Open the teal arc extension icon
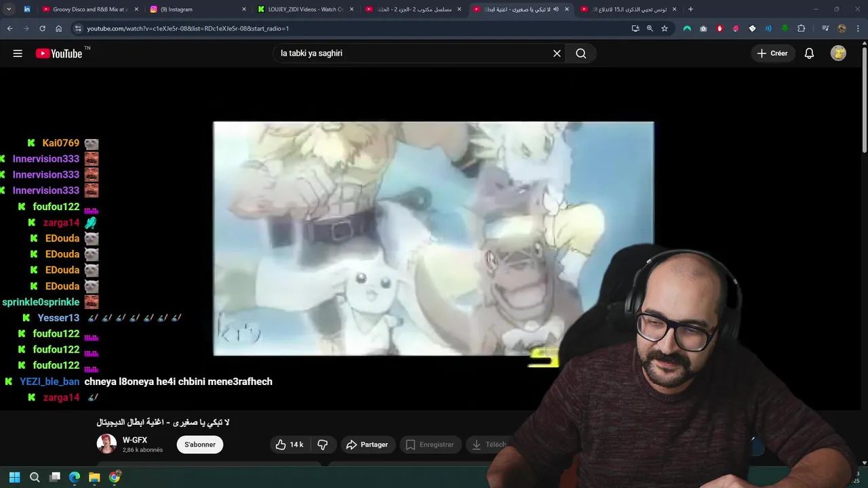 click(x=687, y=28)
